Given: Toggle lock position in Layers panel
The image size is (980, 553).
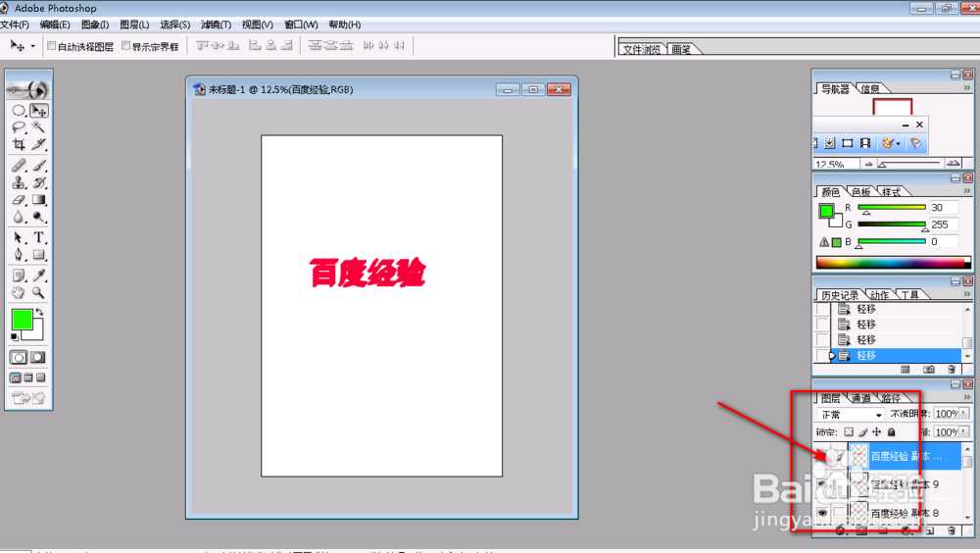Looking at the screenshot, I should [877, 431].
